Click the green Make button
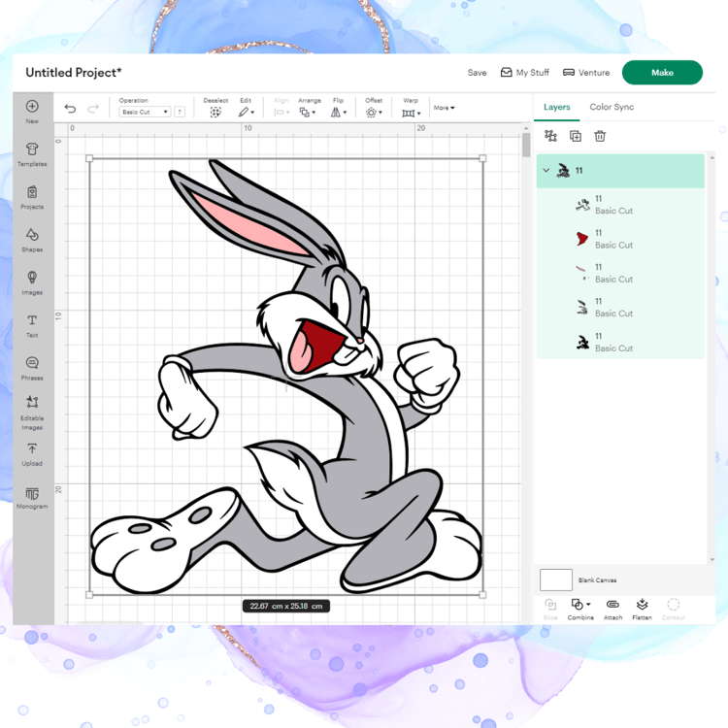Screen dimensions: 728x728 [662, 73]
